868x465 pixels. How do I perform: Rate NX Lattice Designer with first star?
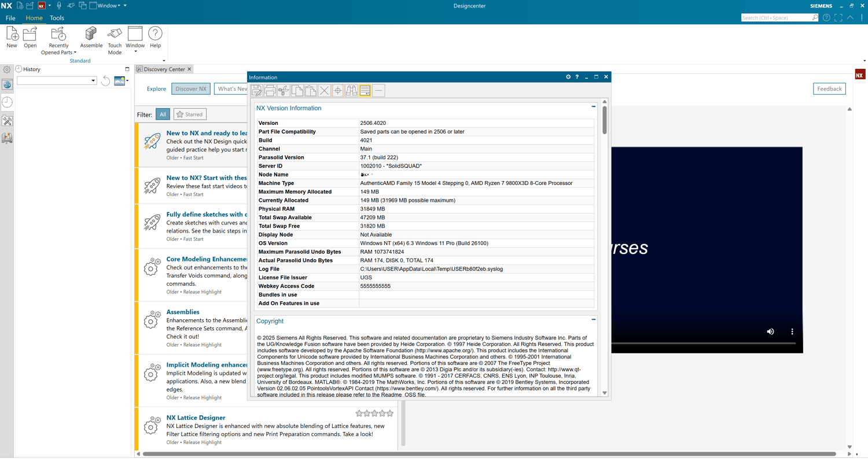tap(359, 414)
